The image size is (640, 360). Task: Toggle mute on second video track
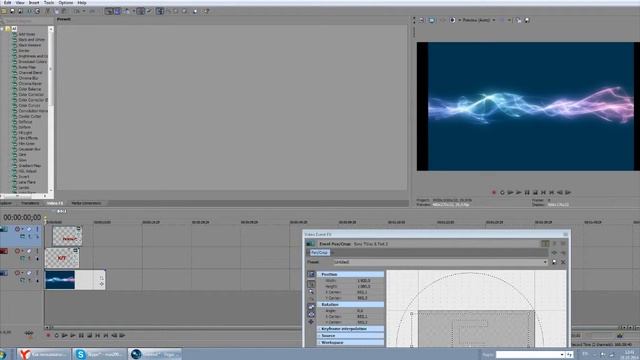tap(29, 251)
